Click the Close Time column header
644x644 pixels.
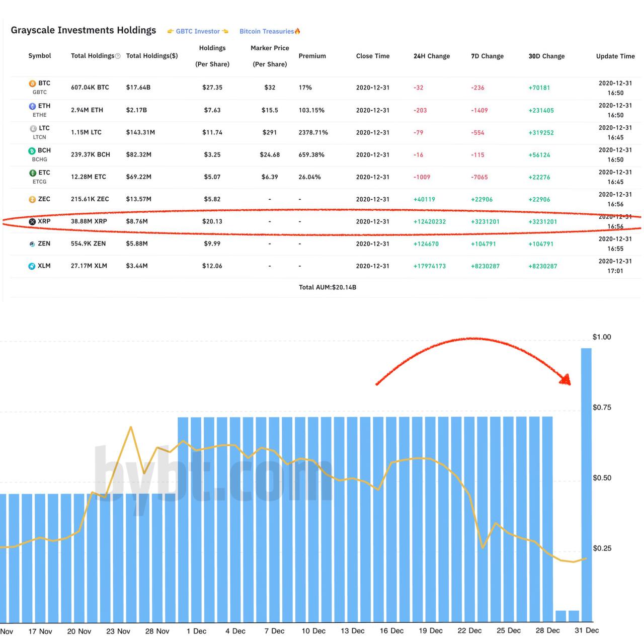click(373, 56)
